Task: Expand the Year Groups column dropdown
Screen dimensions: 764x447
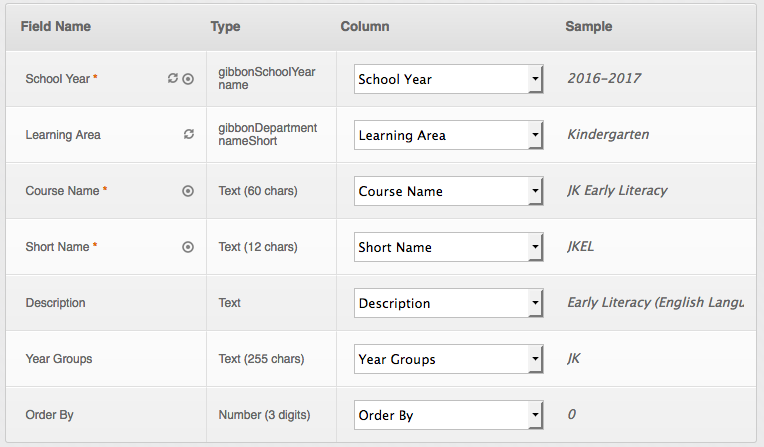Action: (x=448, y=359)
